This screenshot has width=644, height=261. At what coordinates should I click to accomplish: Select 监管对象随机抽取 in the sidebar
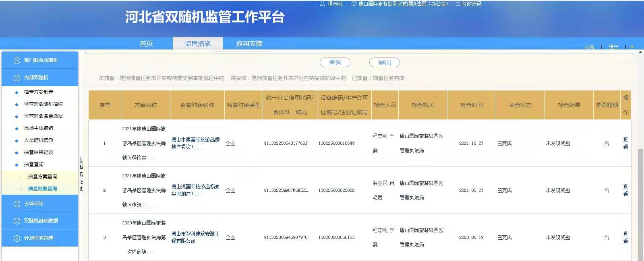pyautogui.click(x=43, y=104)
